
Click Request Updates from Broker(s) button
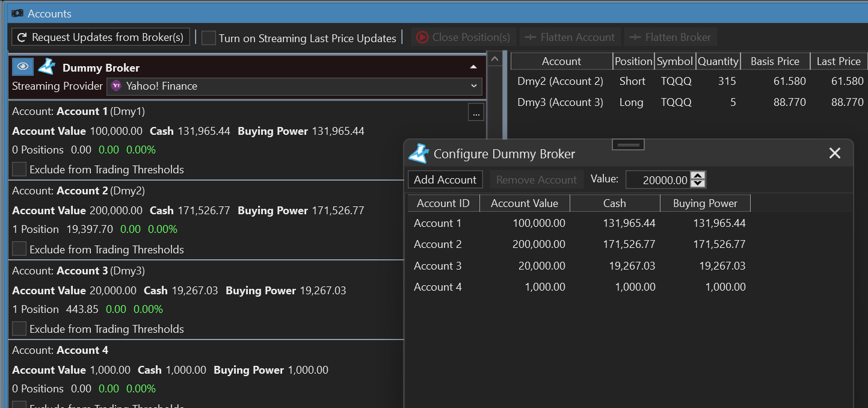(100, 37)
